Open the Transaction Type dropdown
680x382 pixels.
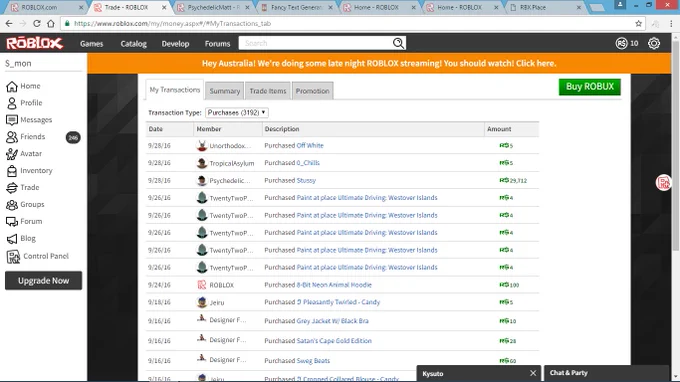pyautogui.click(x=237, y=112)
